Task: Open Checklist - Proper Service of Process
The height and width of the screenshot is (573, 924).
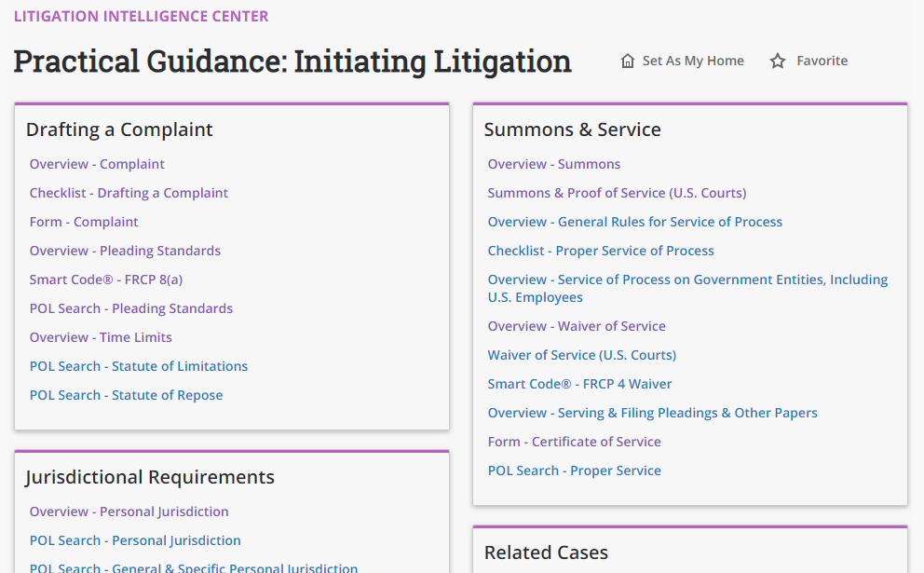Action: click(x=601, y=250)
